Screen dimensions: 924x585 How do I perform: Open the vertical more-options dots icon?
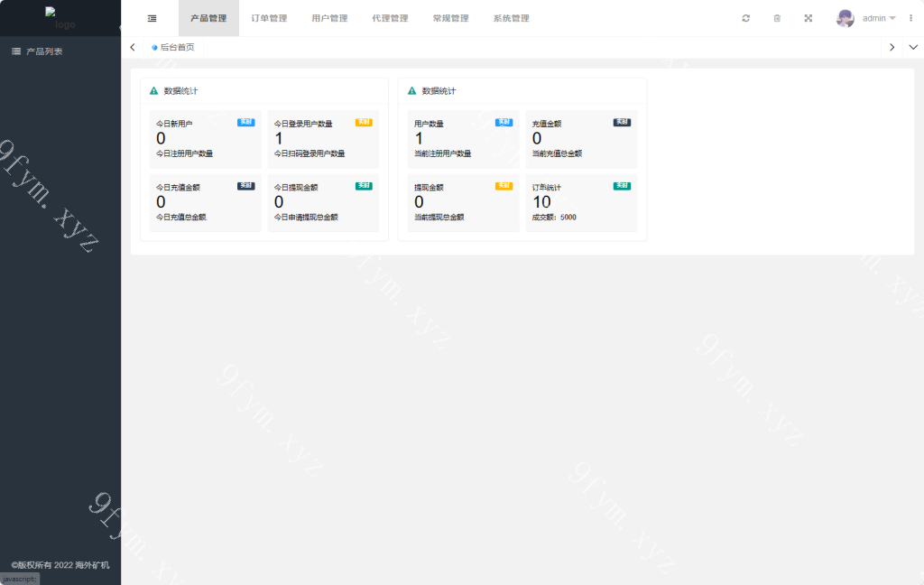pos(911,18)
